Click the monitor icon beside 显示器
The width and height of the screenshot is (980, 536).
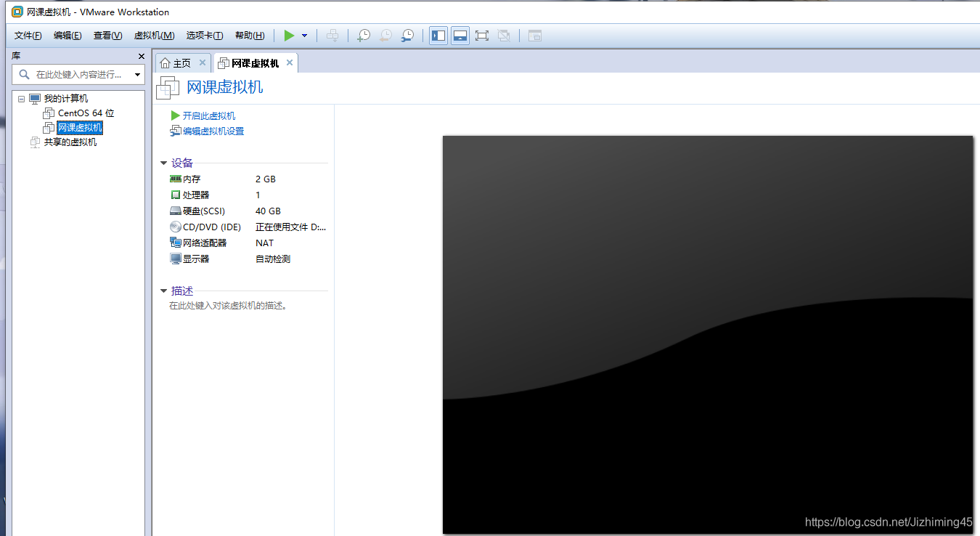(175, 259)
